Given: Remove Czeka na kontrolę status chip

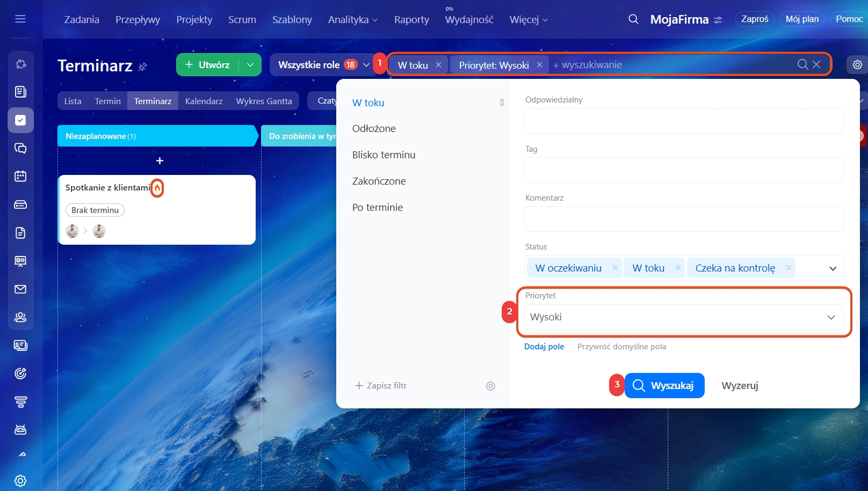Looking at the screenshot, I should (x=789, y=268).
